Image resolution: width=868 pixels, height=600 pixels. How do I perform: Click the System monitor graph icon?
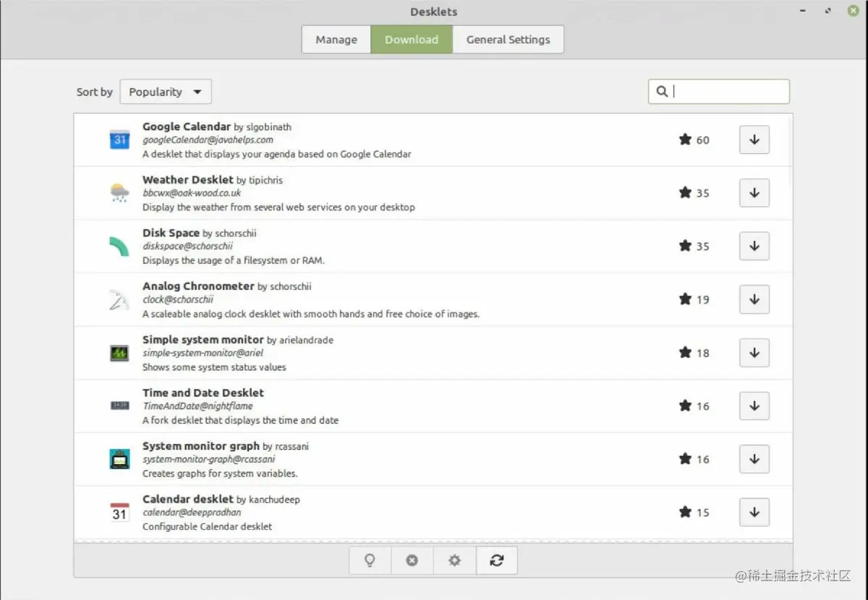point(119,459)
